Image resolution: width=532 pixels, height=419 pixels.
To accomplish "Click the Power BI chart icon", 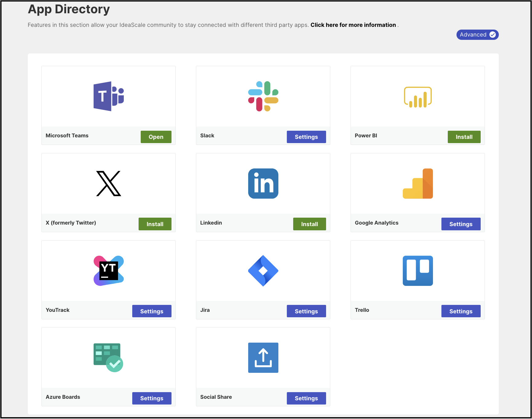I will 418,97.
